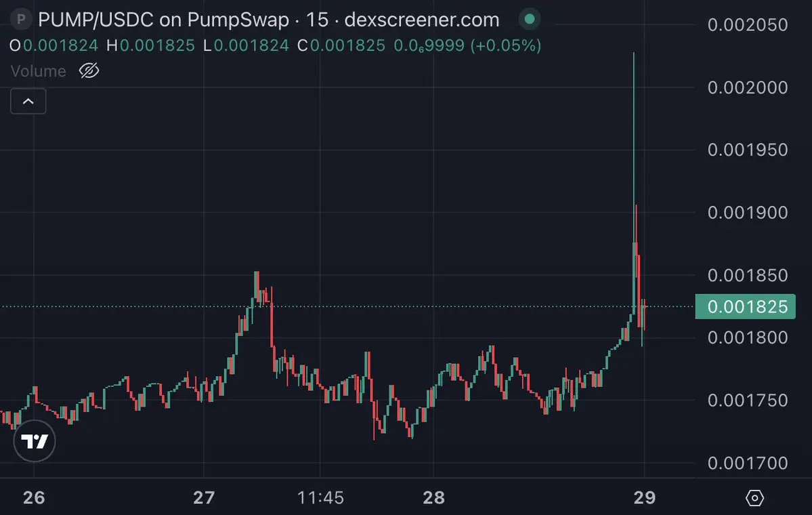812x515 pixels.
Task: Click the 0.002000 price axis label
Action: [x=747, y=87]
